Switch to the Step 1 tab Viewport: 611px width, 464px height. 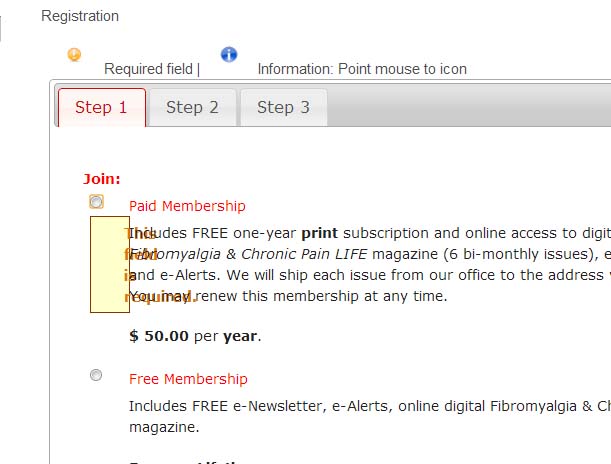tap(102, 107)
